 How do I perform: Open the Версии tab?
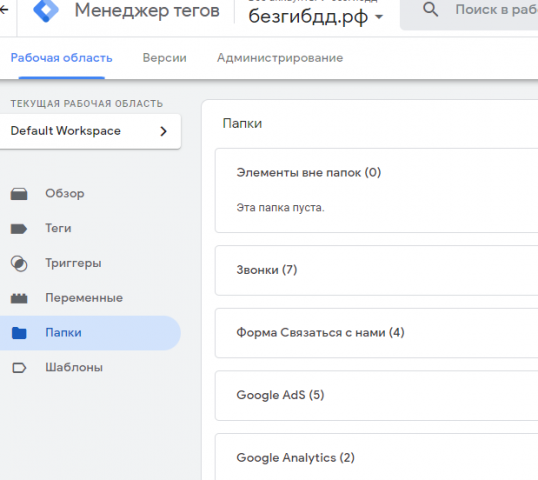pyautogui.click(x=165, y=58)
